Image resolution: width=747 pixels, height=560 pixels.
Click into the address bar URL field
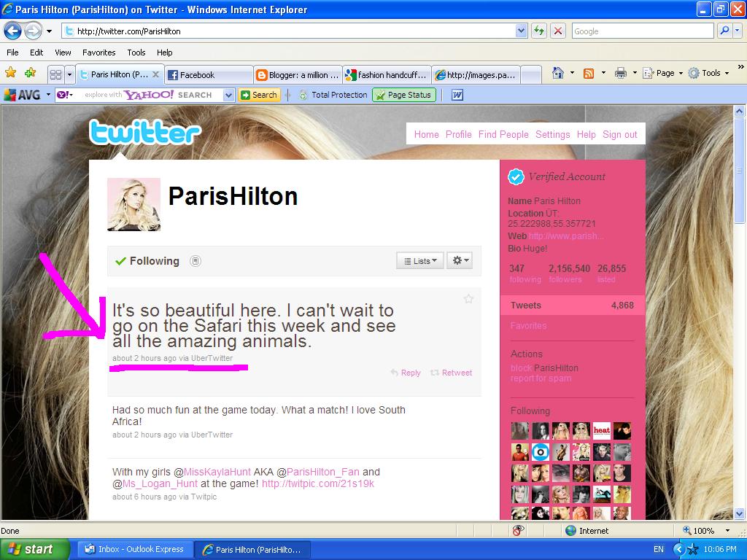(x=289, y=31)
